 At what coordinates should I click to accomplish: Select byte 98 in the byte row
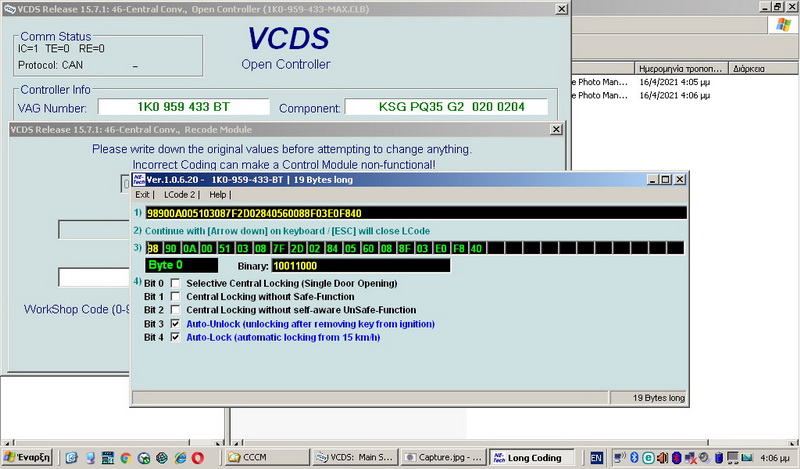153,249
